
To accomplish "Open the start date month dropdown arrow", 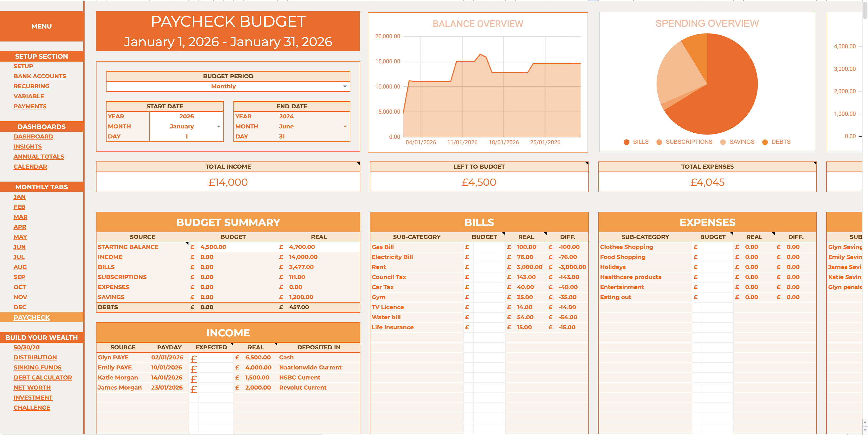I will 219,127.
